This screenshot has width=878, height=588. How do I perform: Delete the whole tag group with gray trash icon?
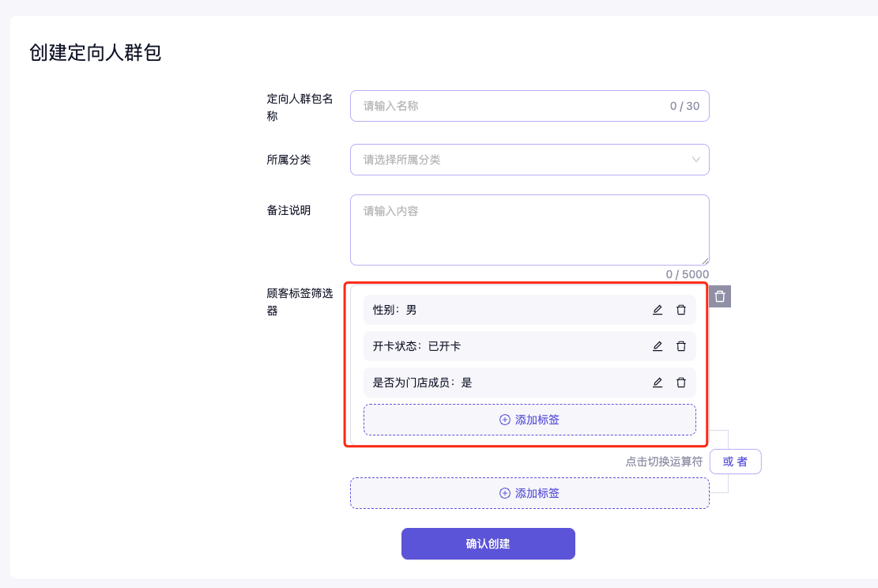pyautogui.click(x=720, y=296)
